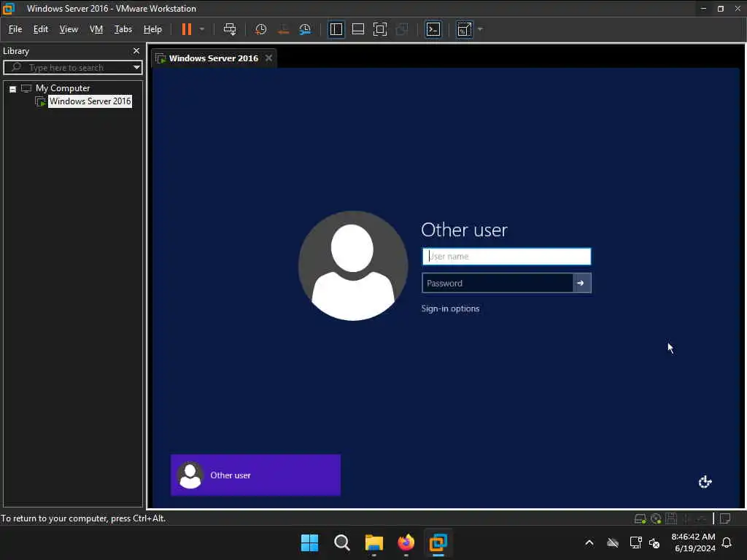Toggle the thumbnail bar view
The width and height of the screenshot is (747, 560).
(357, 29)
